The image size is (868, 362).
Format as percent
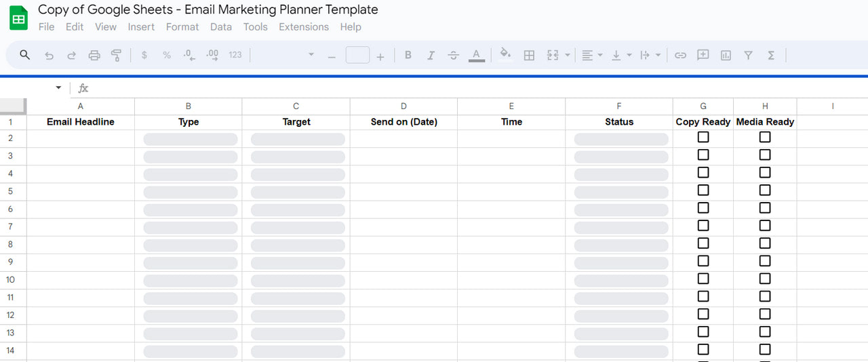(x=167, y=56)
